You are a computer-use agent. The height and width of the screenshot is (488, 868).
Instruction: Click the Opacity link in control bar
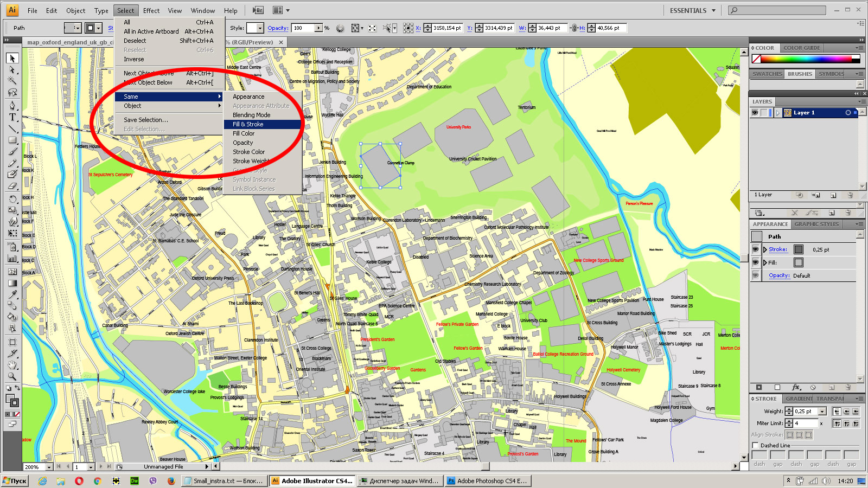(278, 28)
